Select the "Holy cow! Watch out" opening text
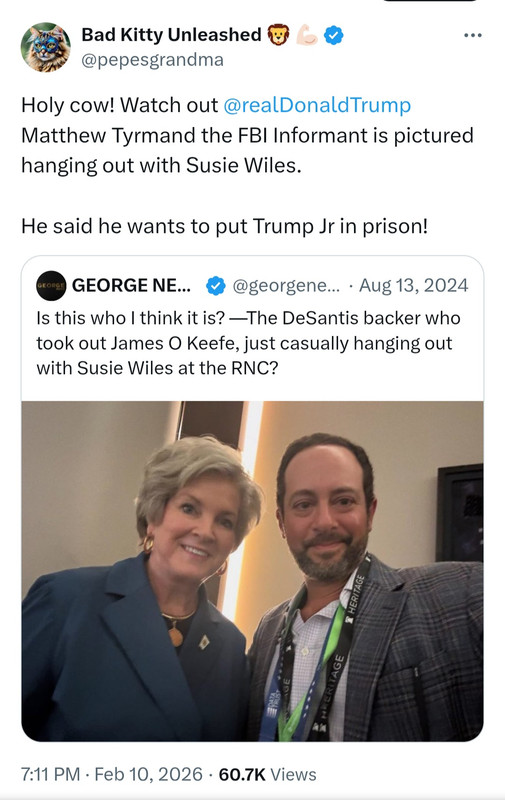 [120, 105]
